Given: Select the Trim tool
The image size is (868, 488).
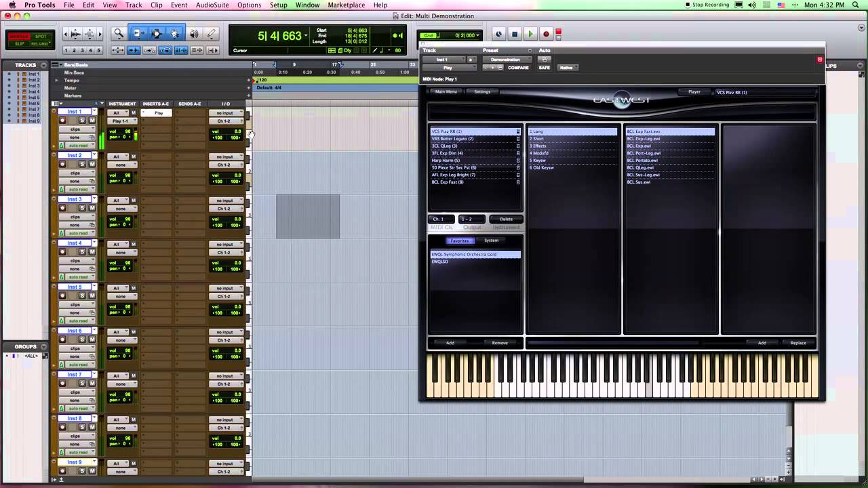Looking at the screenshot, I should (138, 33).
